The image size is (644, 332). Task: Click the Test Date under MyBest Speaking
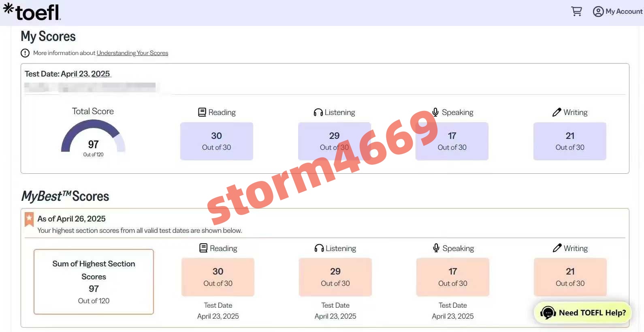pyautogui.click(x=453, y=311)
